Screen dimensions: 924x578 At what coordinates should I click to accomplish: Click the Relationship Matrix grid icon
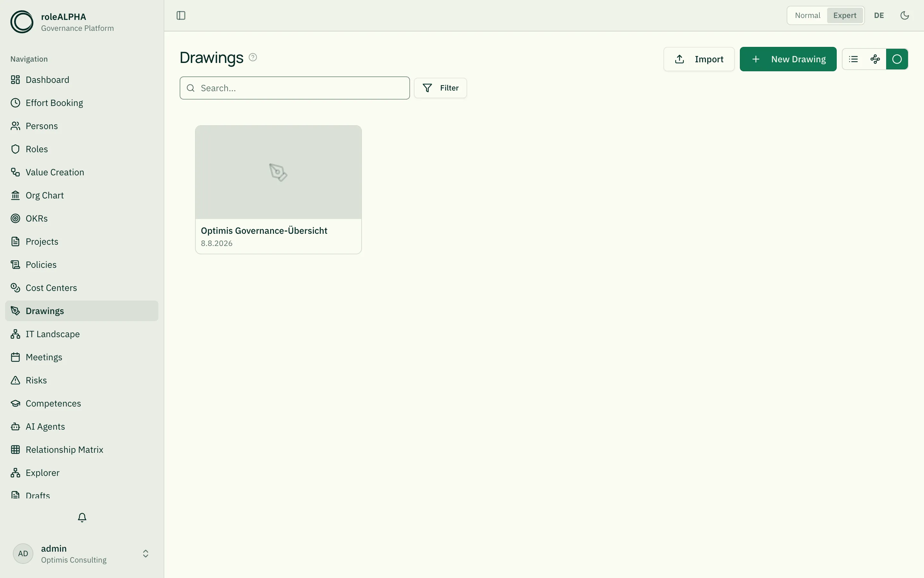pyautogui.click(x=15, y=450)
